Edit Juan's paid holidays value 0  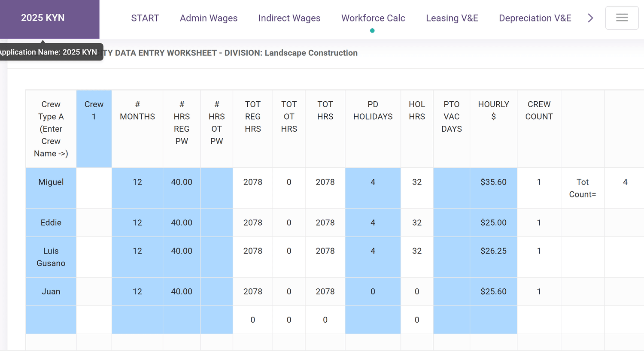coord(373,291)
